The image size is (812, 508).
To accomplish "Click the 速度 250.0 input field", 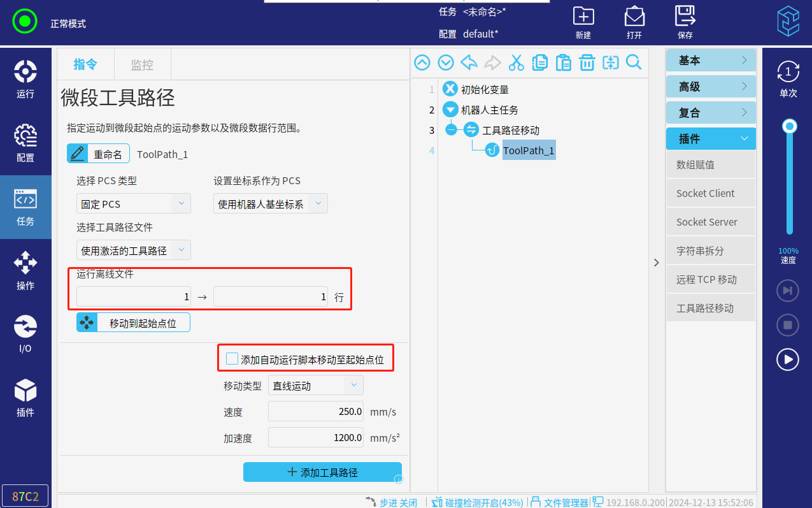I will click(x=316, y=412).
